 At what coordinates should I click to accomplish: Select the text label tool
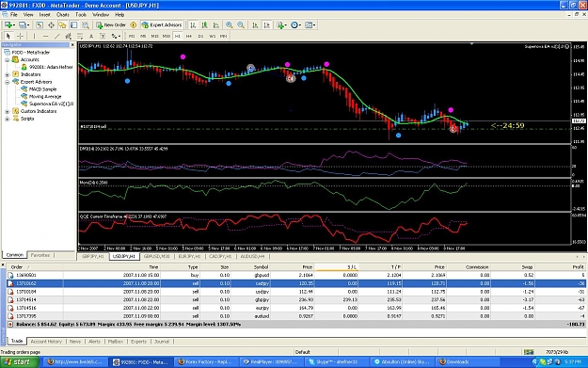102,36
